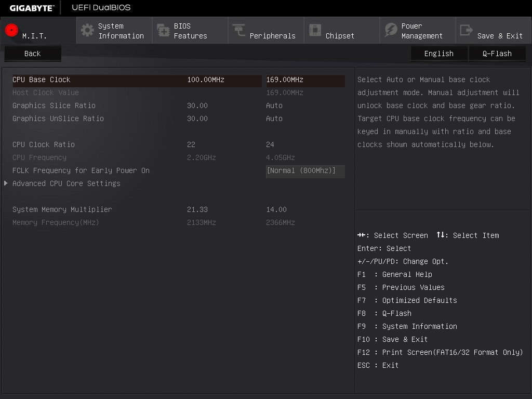This screenshot has height=399, width=532.
Task: Click the BIOS Features chip icon
Action: point(163,30)
